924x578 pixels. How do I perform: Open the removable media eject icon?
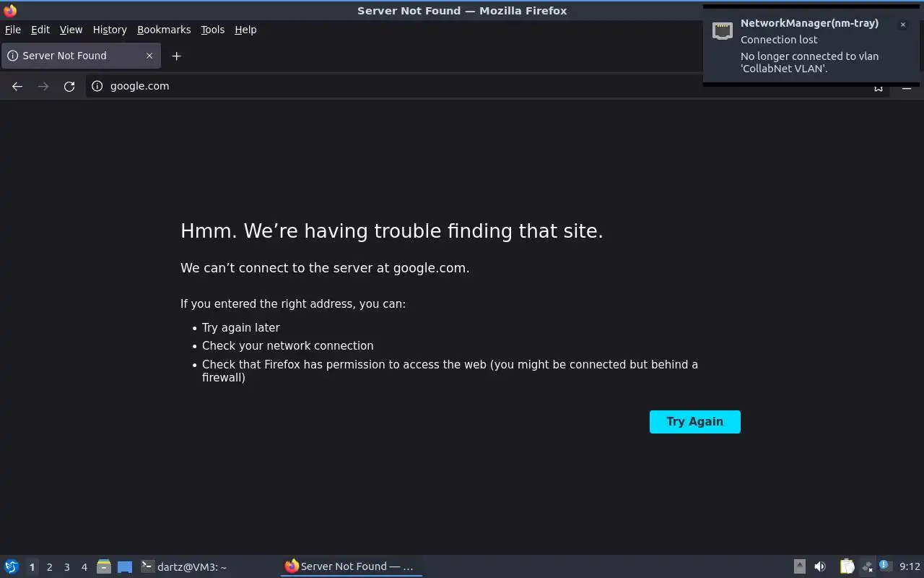point(800,566)
